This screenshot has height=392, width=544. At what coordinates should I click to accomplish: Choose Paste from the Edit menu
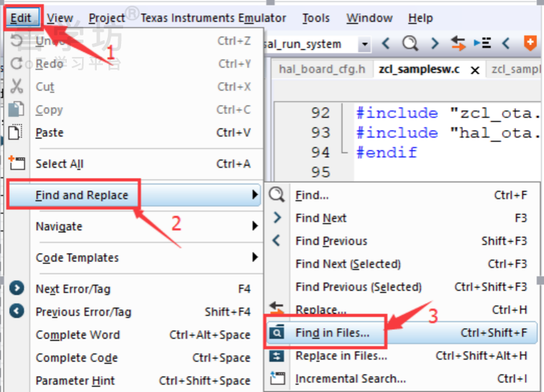[x=145, y=132]
